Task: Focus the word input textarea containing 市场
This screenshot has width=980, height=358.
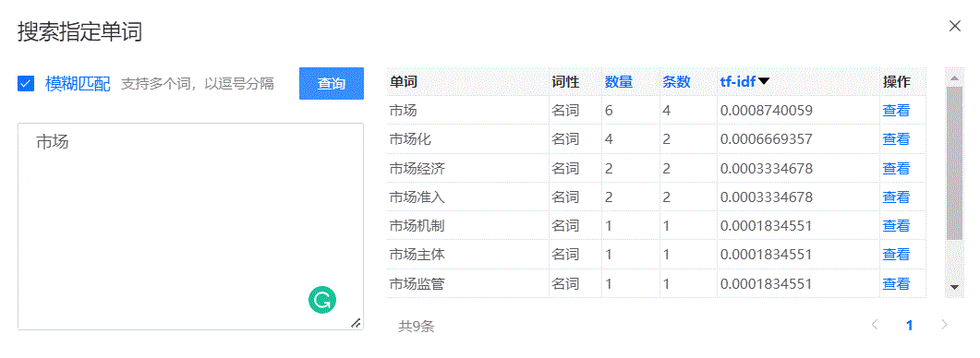Action: tap(190, 226)
